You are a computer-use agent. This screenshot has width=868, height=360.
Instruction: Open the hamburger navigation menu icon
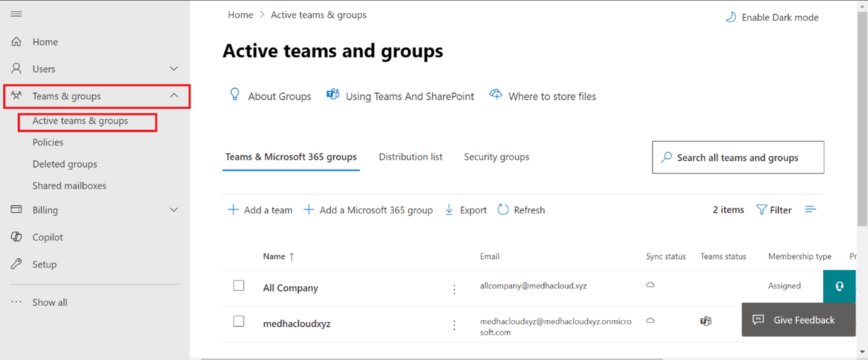[16, 14]
